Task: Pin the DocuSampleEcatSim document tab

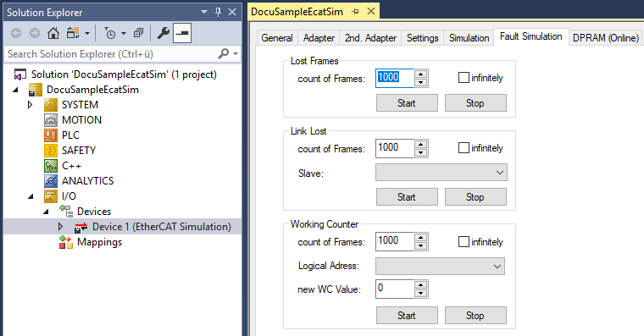Action: (355, 12)
